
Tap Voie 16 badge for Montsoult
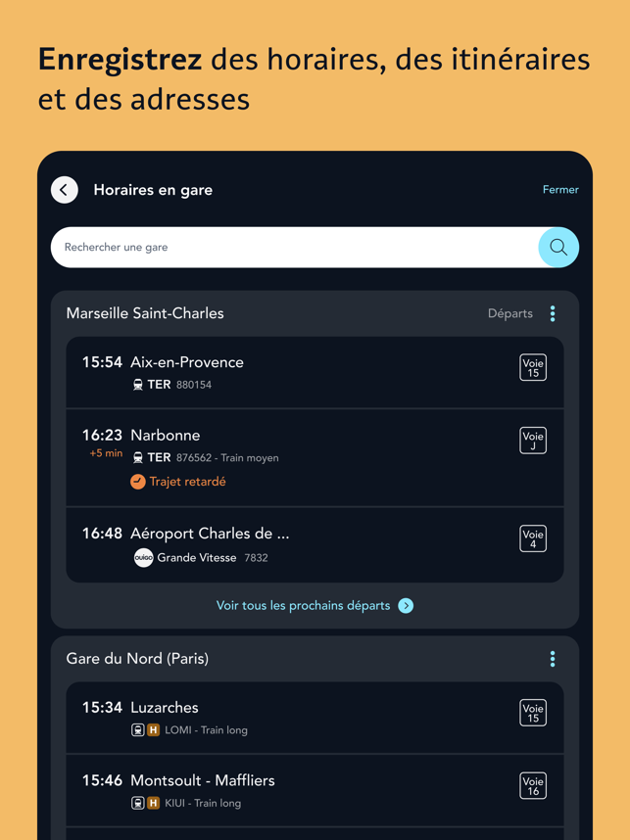point(533,786)
